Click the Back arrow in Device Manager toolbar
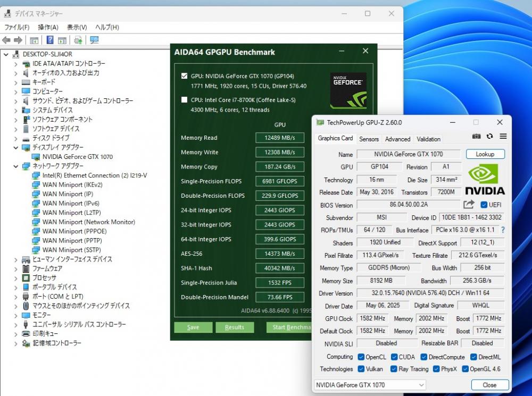 [x=6, y=40]
